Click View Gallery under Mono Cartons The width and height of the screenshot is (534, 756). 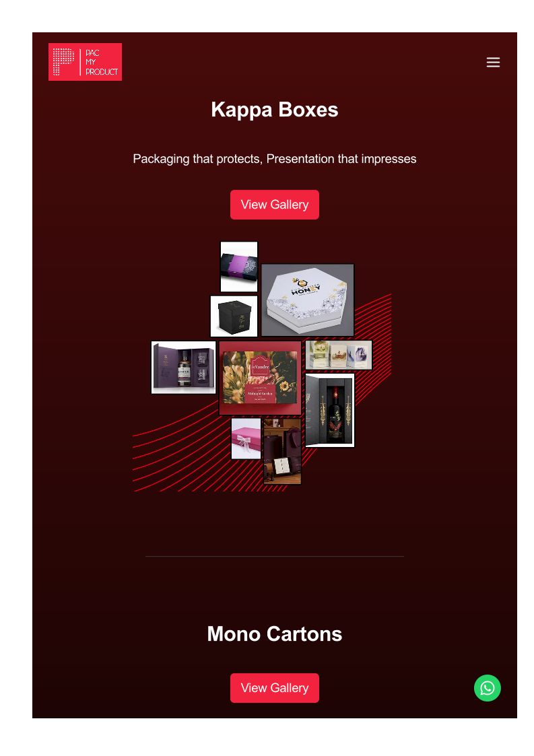[275, 687]
